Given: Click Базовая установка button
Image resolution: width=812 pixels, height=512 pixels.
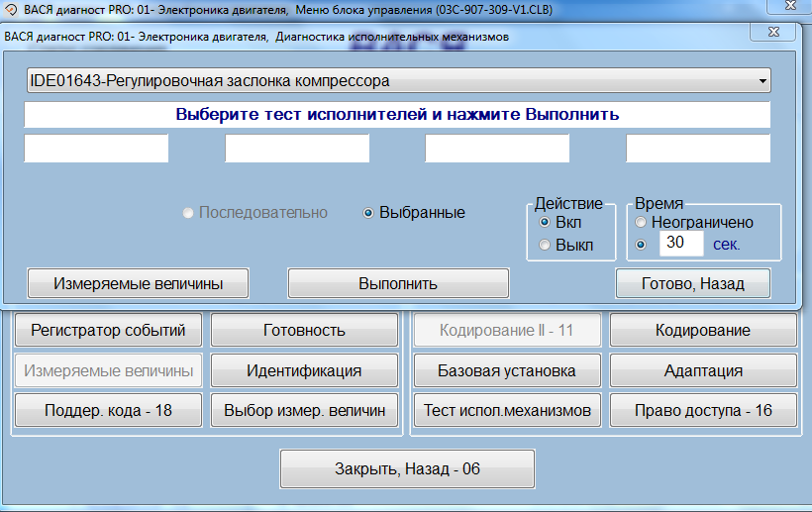Looking at the screenshot, I should (x=506, y=371).
